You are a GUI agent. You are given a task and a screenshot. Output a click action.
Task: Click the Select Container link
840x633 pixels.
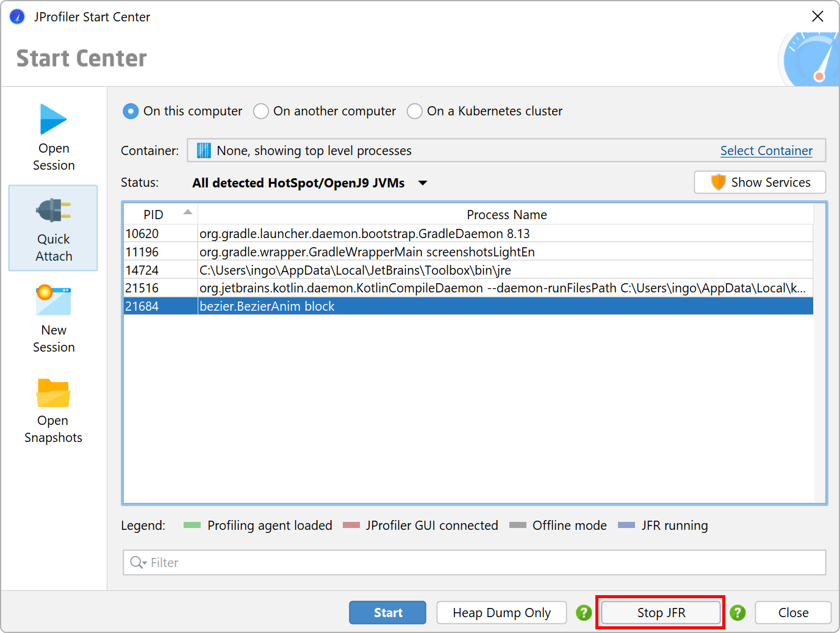766,151
